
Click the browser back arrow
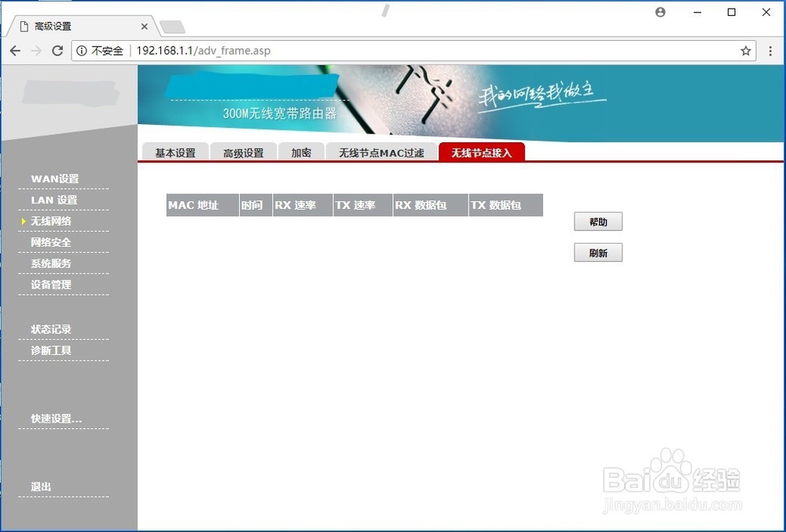click(x=14, y=50)
